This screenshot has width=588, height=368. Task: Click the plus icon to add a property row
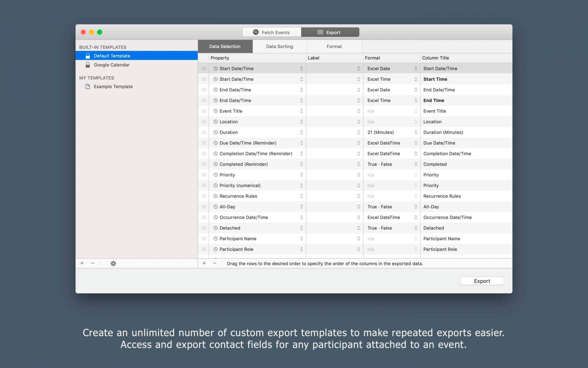(x=204, y=263)
